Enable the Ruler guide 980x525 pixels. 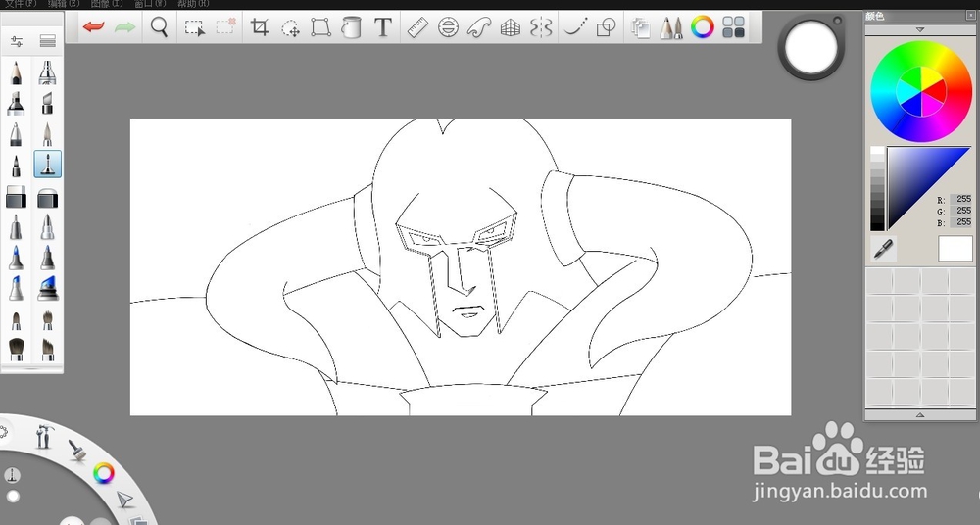coord(416,27)
